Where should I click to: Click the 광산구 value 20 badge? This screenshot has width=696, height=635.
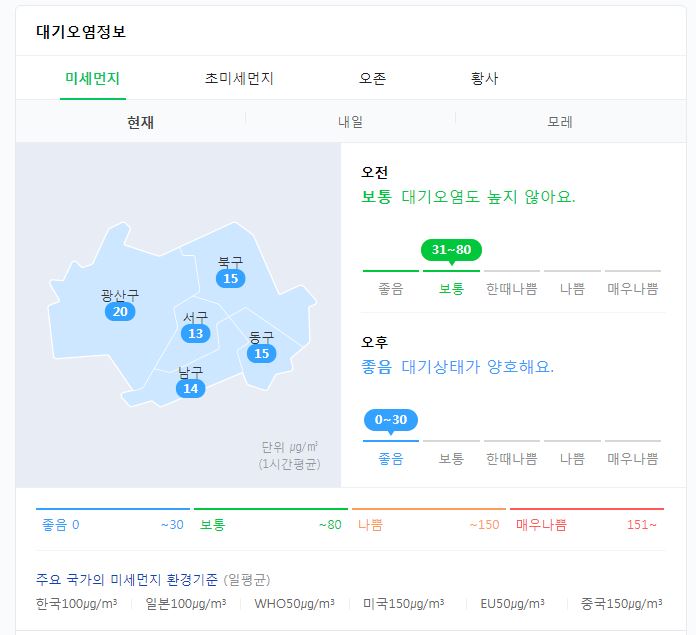pos(120,312)
